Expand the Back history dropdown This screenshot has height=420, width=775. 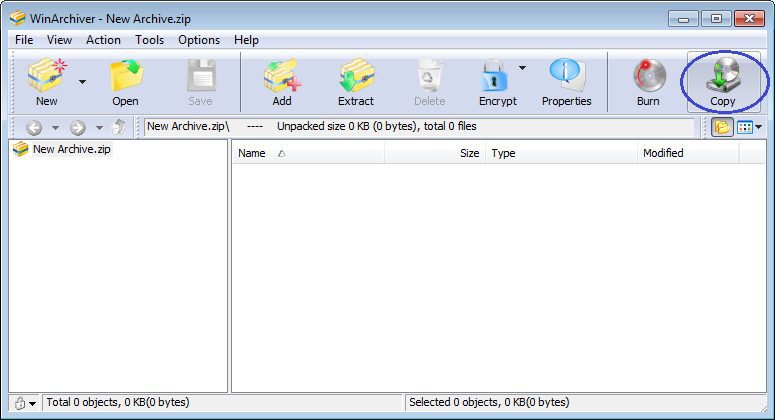pos(55,128)
